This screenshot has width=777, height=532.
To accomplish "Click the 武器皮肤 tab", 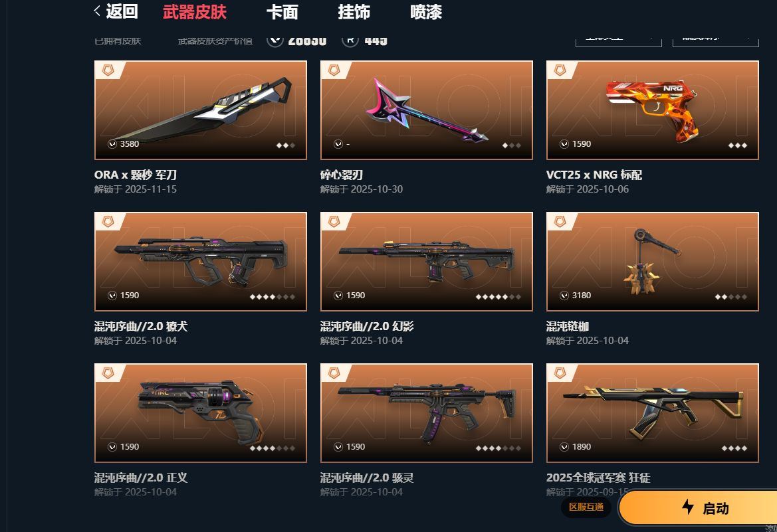I will [194, 12].
